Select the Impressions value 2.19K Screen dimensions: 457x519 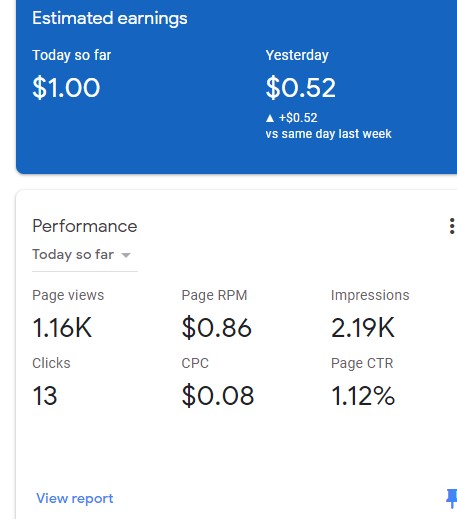coord(363,328)
